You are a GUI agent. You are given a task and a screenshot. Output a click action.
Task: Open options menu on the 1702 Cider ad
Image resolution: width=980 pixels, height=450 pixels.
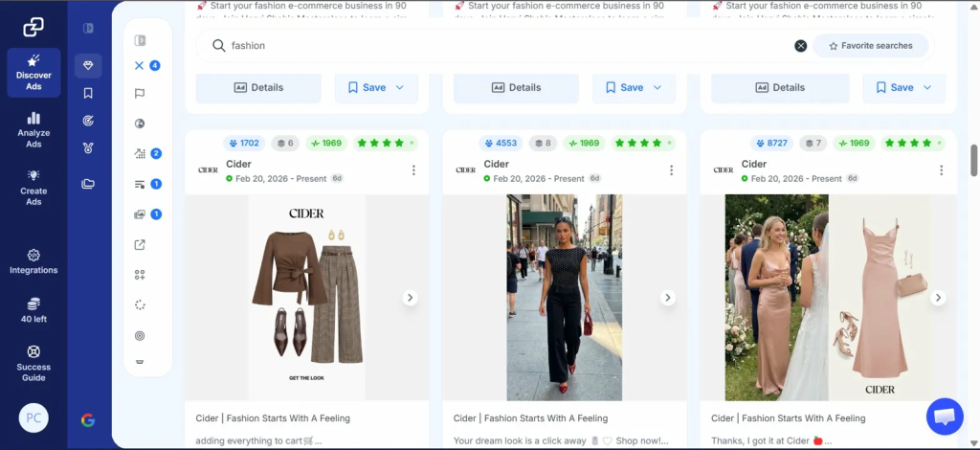413,170
